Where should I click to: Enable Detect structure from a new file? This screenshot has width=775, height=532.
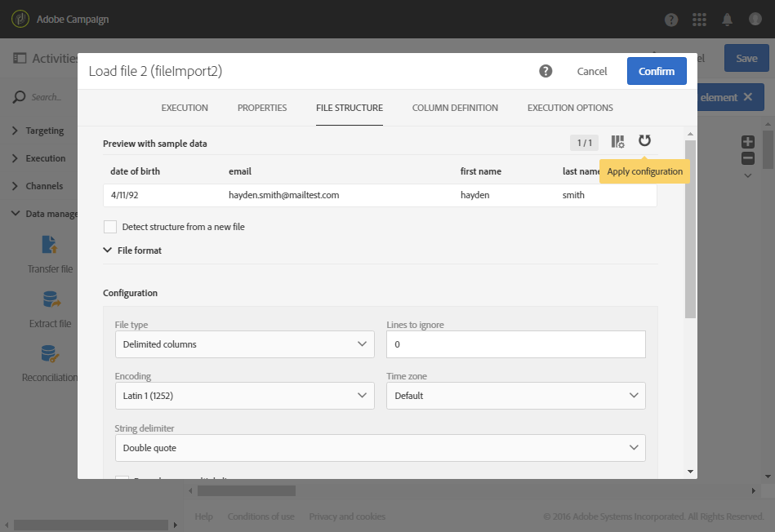[110, 227]
